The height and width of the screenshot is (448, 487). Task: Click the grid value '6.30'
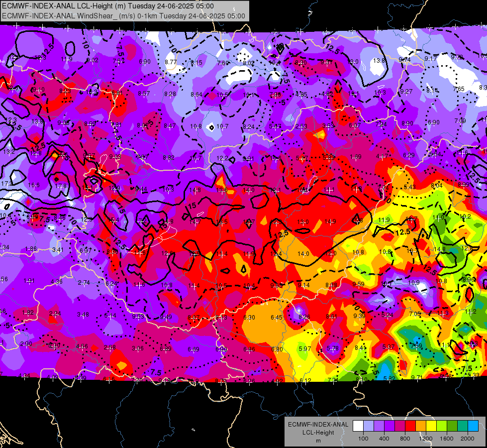point(249,318)
